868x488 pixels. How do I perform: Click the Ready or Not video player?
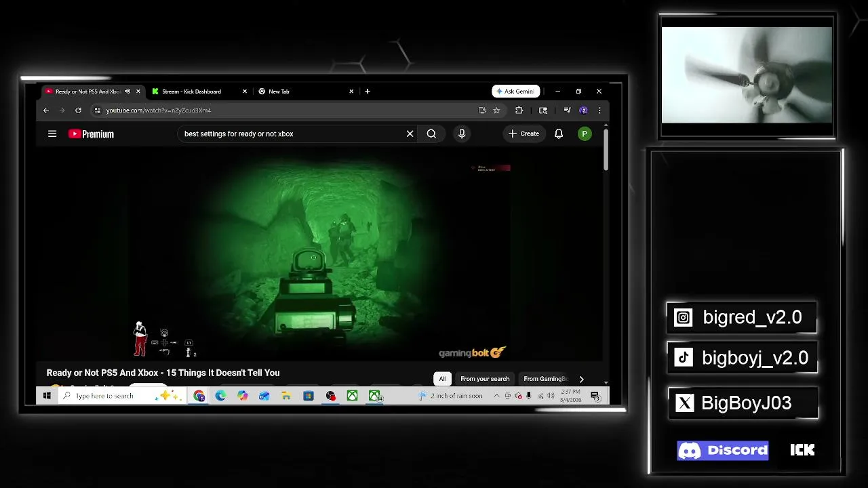[x=319, y=253]
